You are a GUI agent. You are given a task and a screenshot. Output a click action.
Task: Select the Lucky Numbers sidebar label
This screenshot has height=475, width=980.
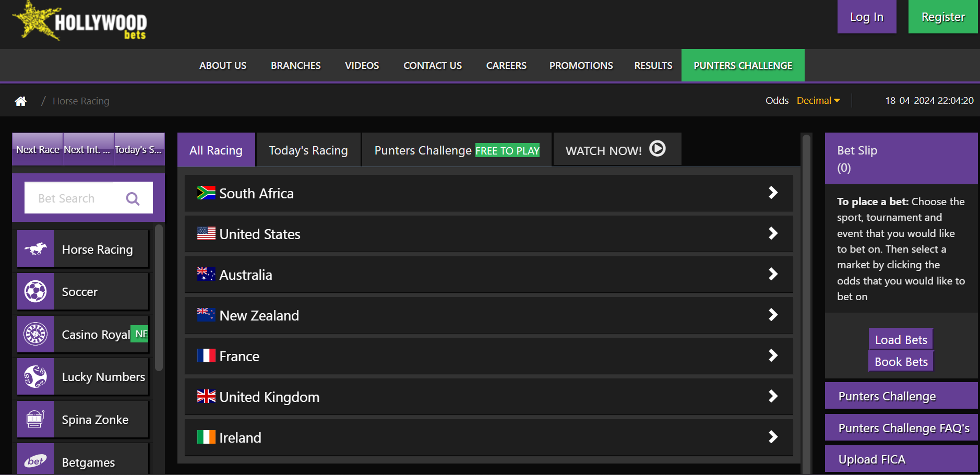click(103, 376)
